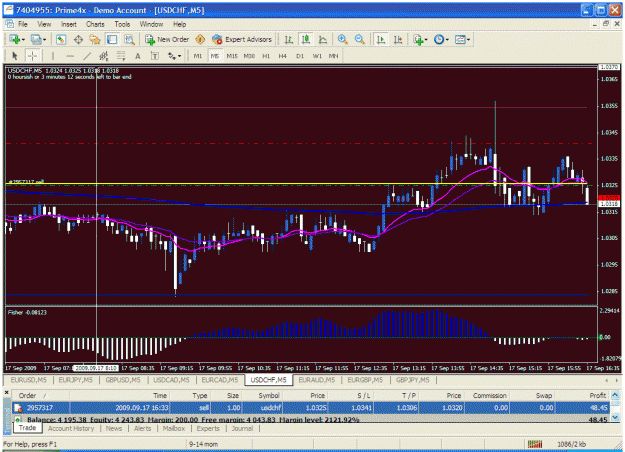Click the usdchf symbol cell
625x452 pixels.
[271, 408]
